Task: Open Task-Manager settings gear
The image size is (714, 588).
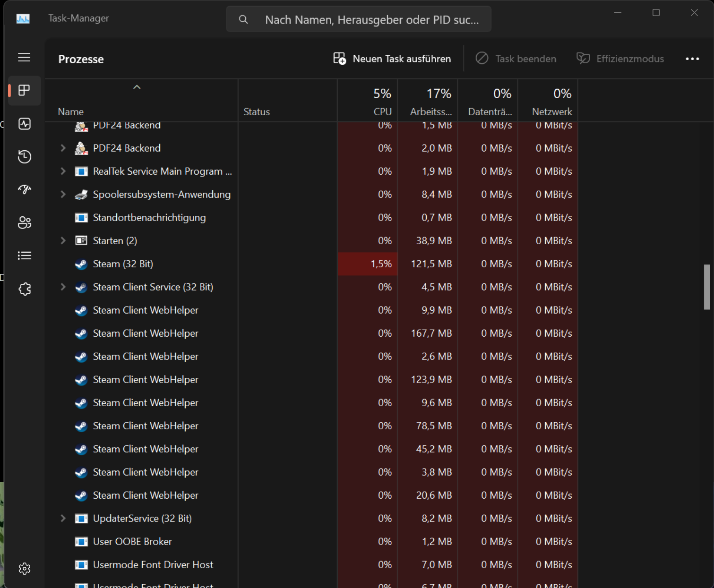Action: pyautogui.click(x=25, y=569)
